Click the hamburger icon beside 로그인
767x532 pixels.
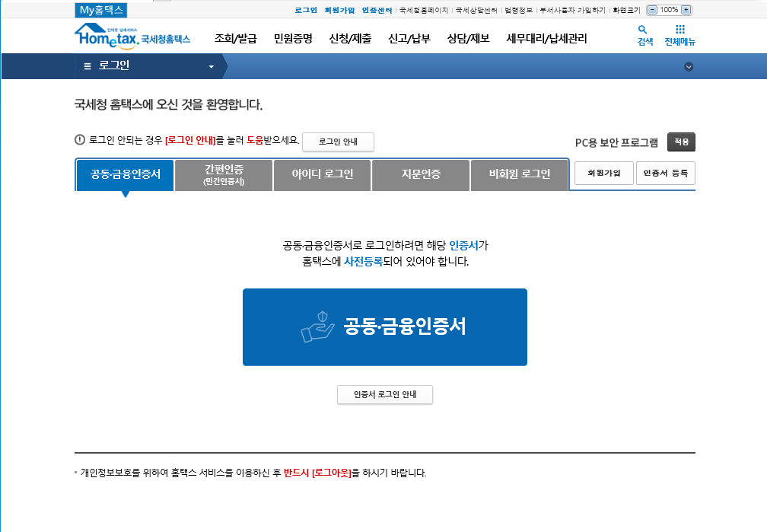point(88,66)
